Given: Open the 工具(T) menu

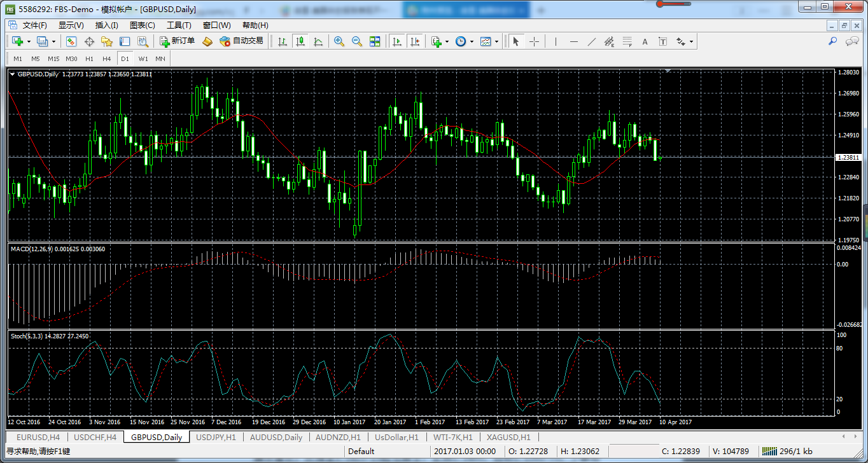Looking at the screenshot, I should 179,25.
